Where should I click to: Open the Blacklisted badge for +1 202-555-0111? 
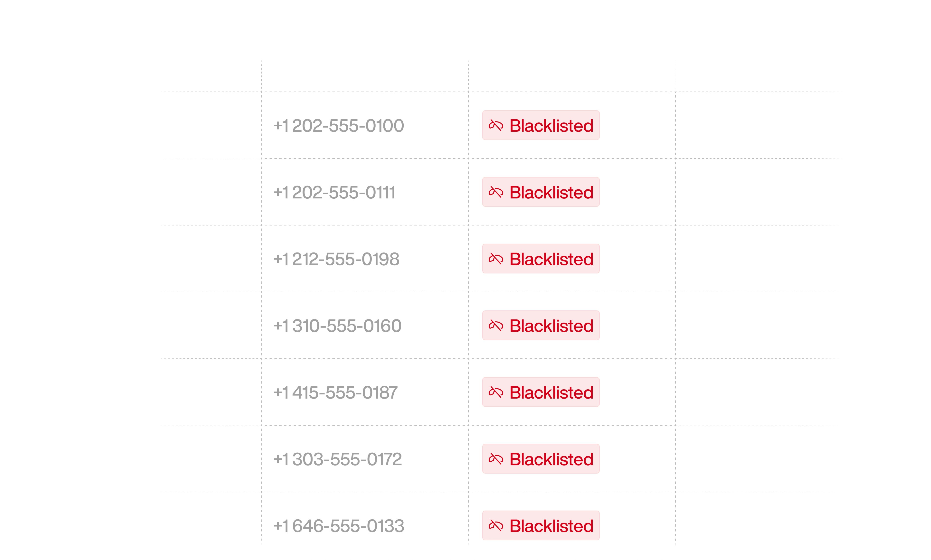541,192
